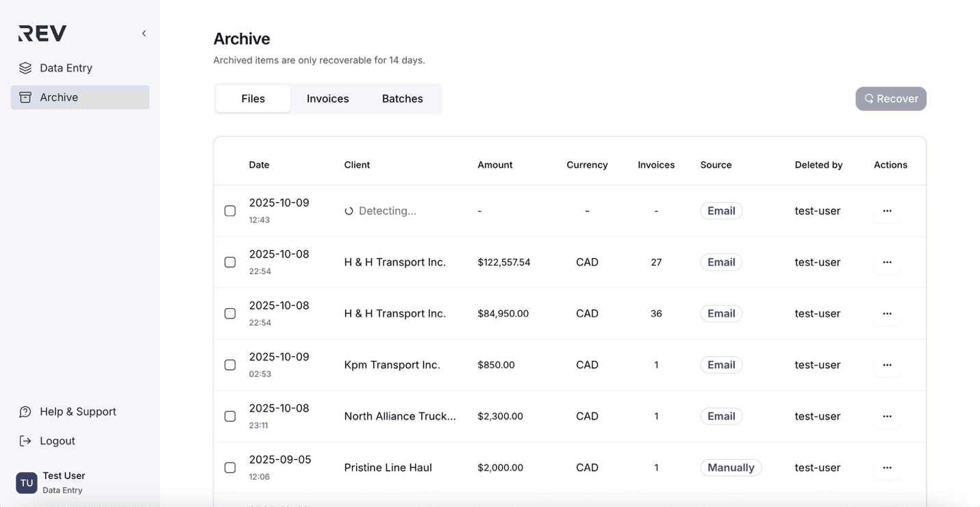This screenshot has width=980, height=507.
Task: Click the Recover button
Action: point(890,99)
